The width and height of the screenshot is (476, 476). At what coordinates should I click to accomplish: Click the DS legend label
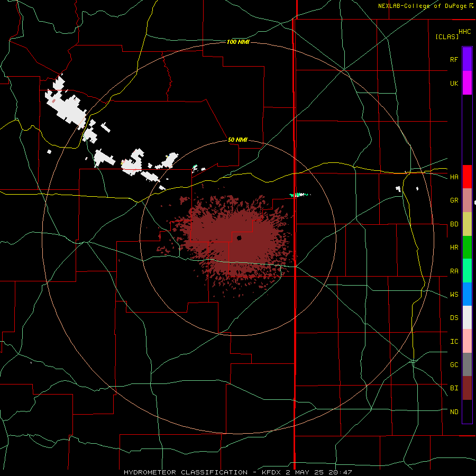pyautogui.click(x=454, y=318)
